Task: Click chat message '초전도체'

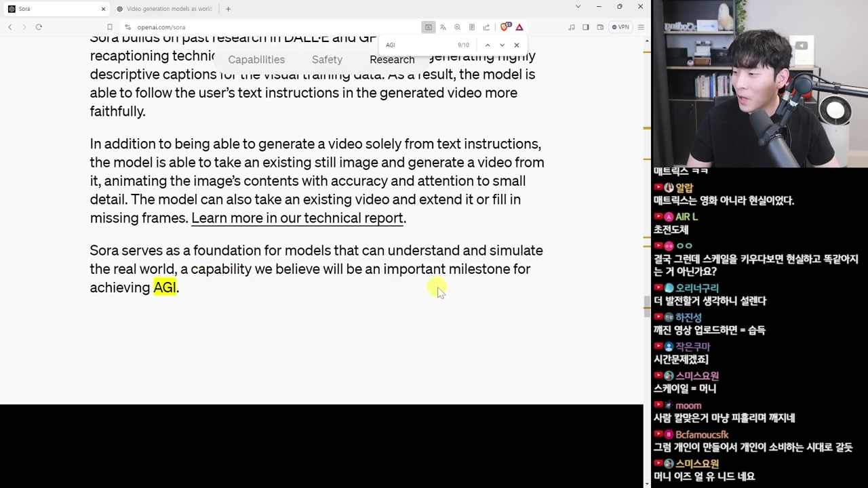Action: 671,230
